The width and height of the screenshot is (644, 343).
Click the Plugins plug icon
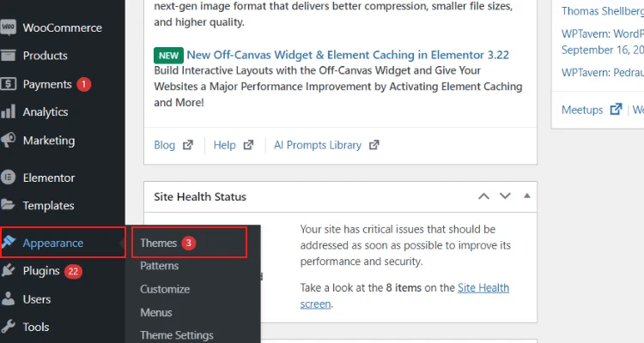click(x=8, y=271)
